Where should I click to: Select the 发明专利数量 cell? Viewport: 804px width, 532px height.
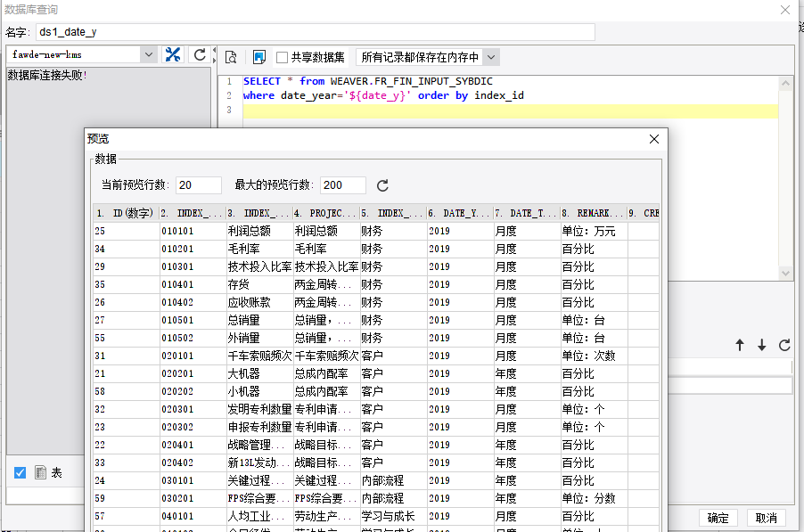(x=259, y=409)
